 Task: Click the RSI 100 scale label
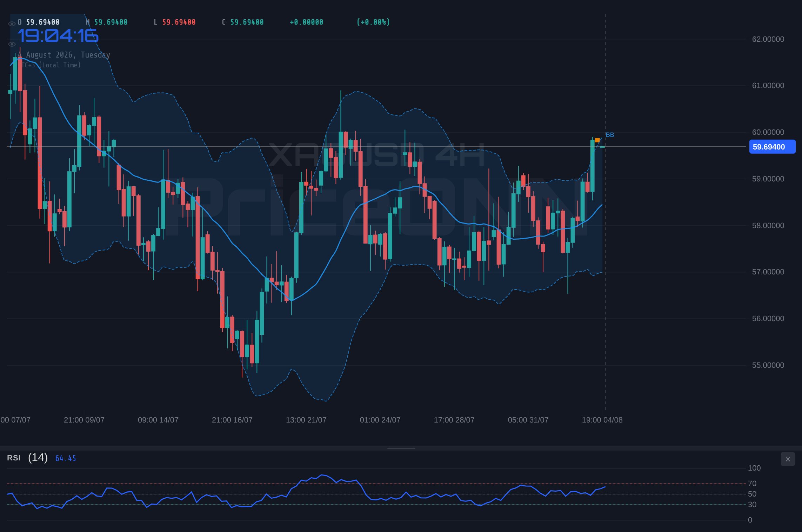[x=754, y=468]
